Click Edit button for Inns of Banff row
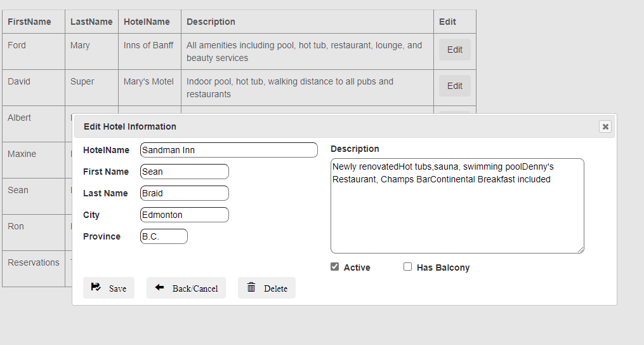The width and height of the screenshot is (644, 345). pyautogui.click(x=455, y=50)
